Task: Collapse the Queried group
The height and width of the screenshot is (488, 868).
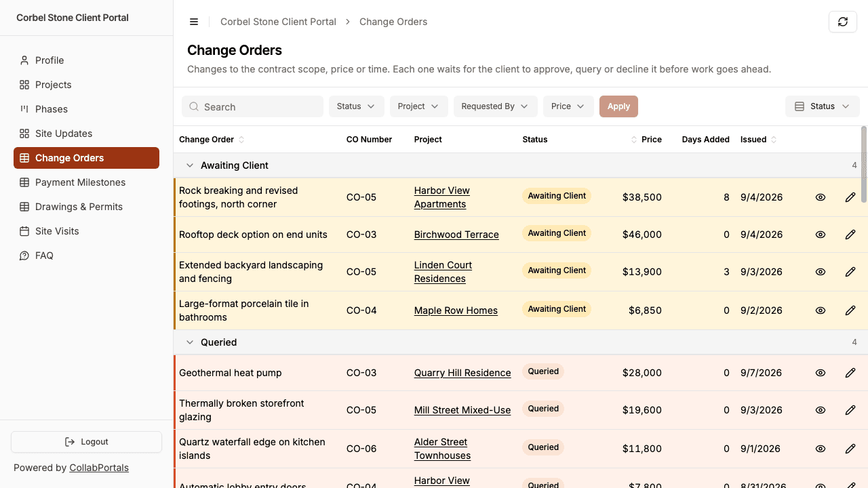Action: click(190, 342)
